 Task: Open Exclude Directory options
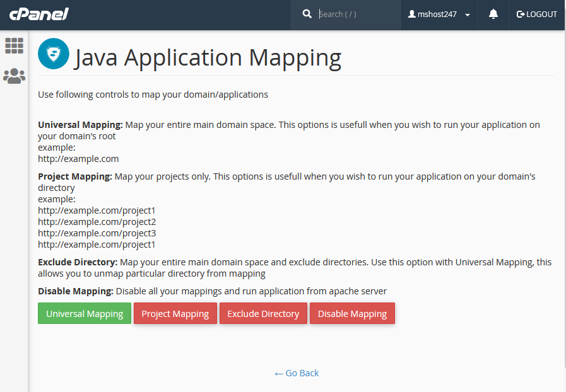coord(263,313)
